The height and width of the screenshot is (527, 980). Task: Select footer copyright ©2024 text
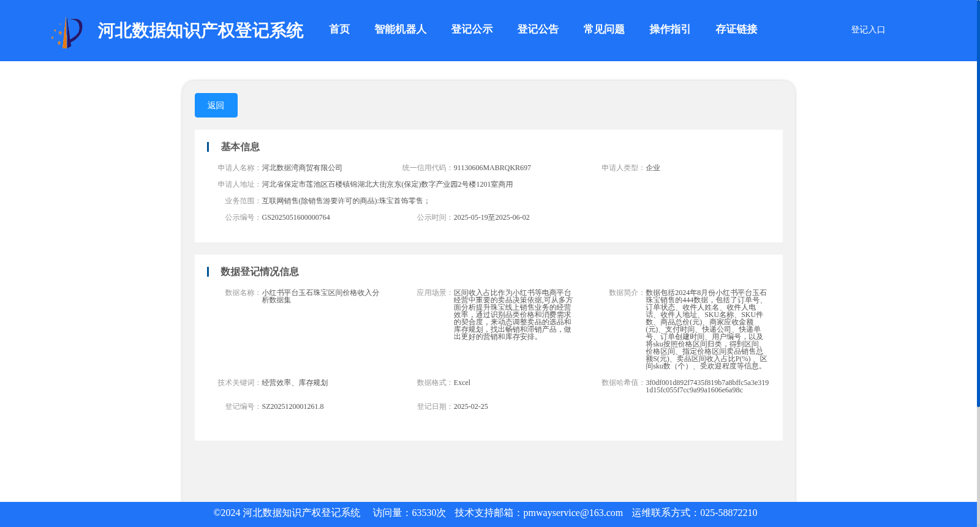click(x=287, y=513)
